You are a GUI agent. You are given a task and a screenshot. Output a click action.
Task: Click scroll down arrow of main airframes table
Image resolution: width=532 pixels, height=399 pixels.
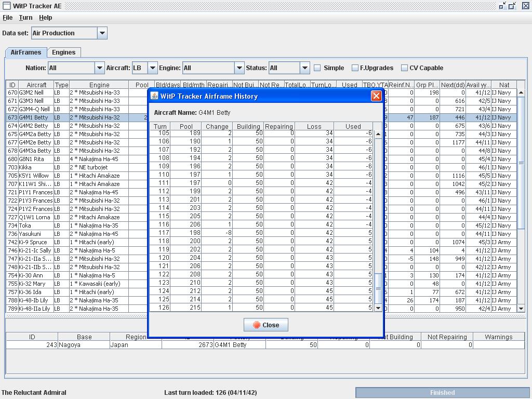click(x=521, y=309)
